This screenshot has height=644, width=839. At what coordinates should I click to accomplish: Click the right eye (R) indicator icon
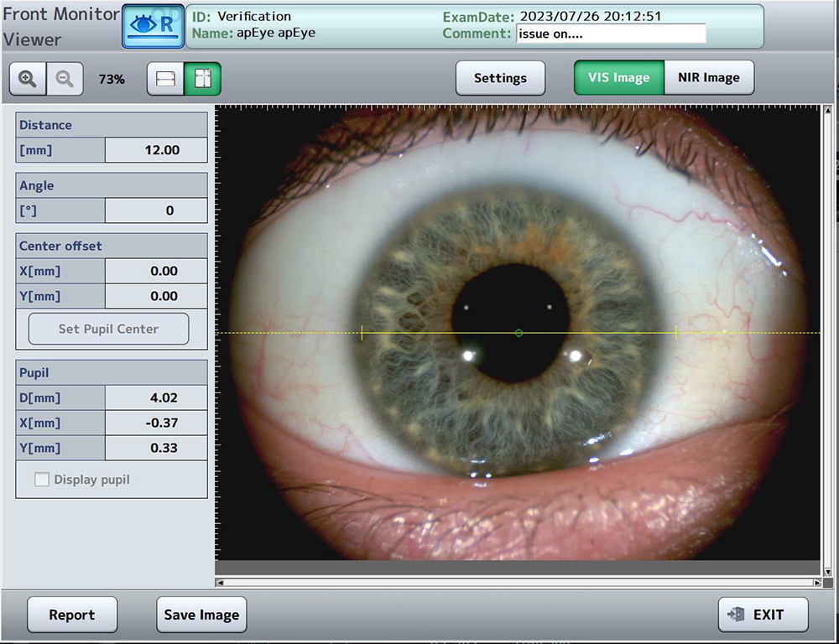(154, 26)
